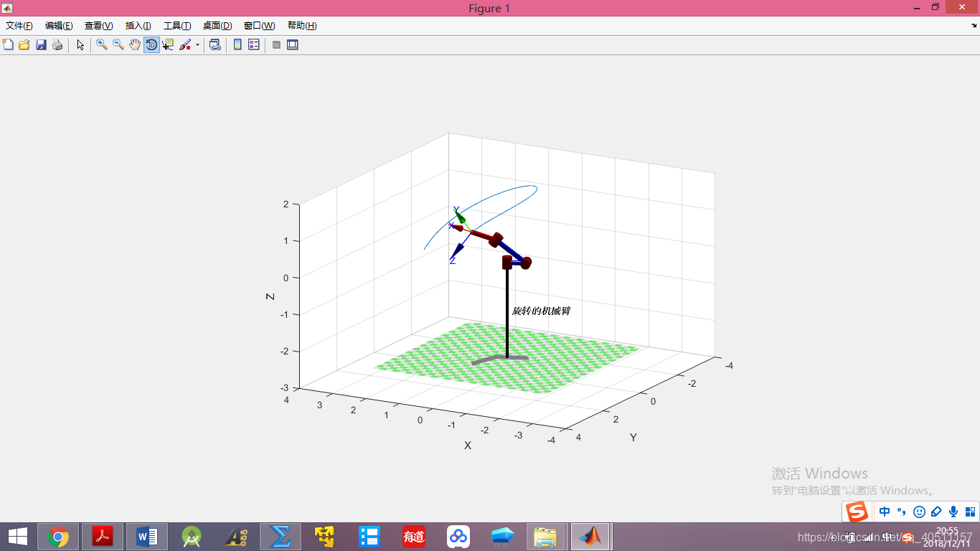980x551 pixels.
Task: Open the Sogou toolbox grid icon
Action: click(971, 512)
